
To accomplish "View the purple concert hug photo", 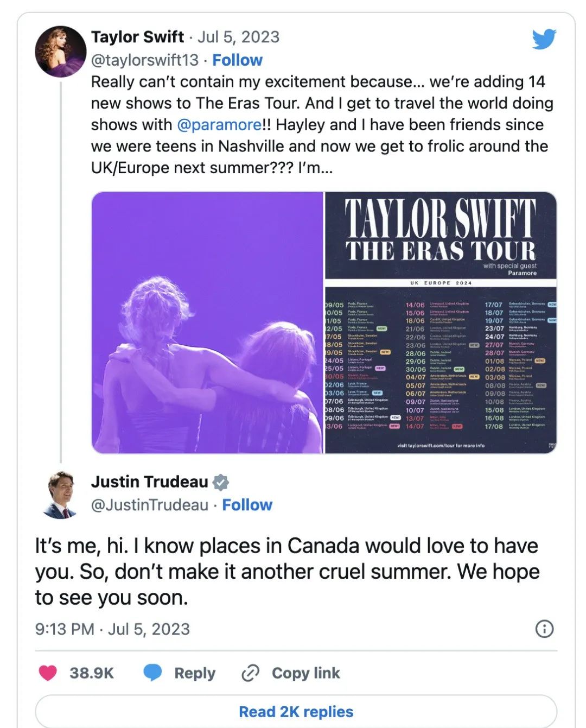I will (x=208, y=322).
